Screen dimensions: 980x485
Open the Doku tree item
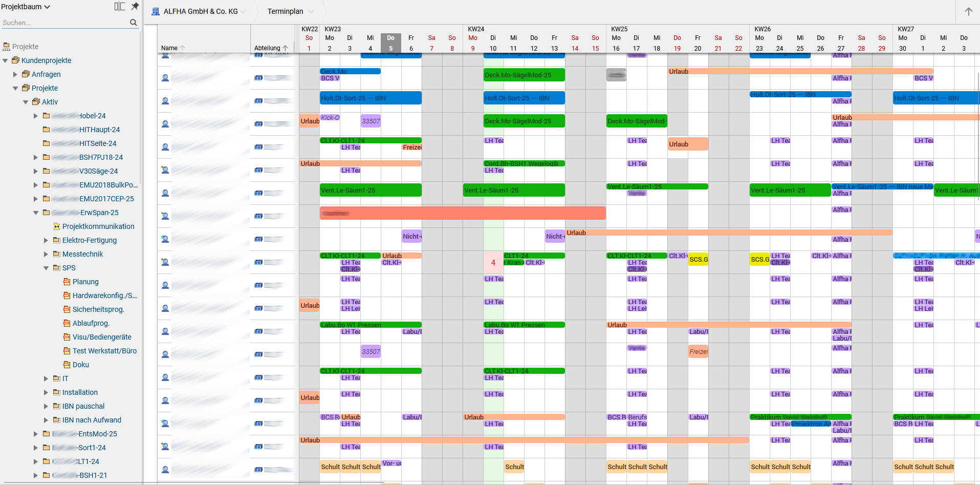80,365
